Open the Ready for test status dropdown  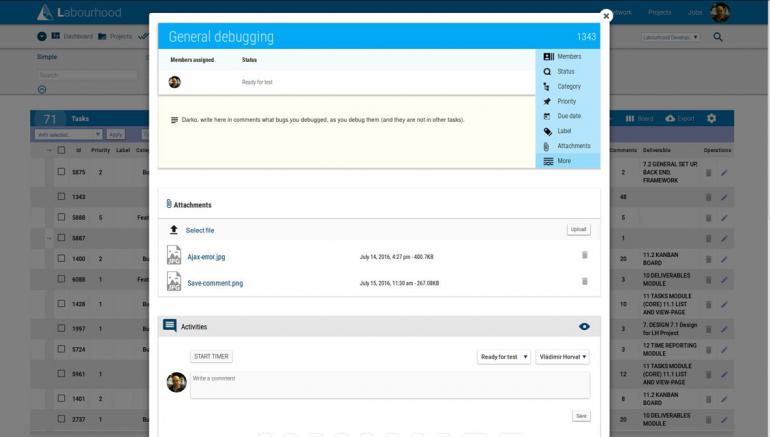(x=503, y=357)
